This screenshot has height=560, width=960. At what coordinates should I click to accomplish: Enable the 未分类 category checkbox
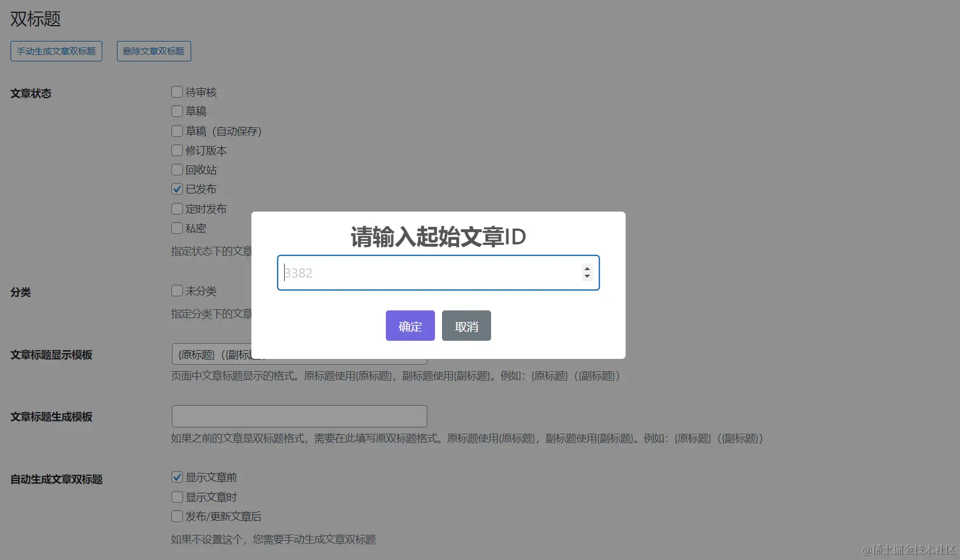point(177,291)
